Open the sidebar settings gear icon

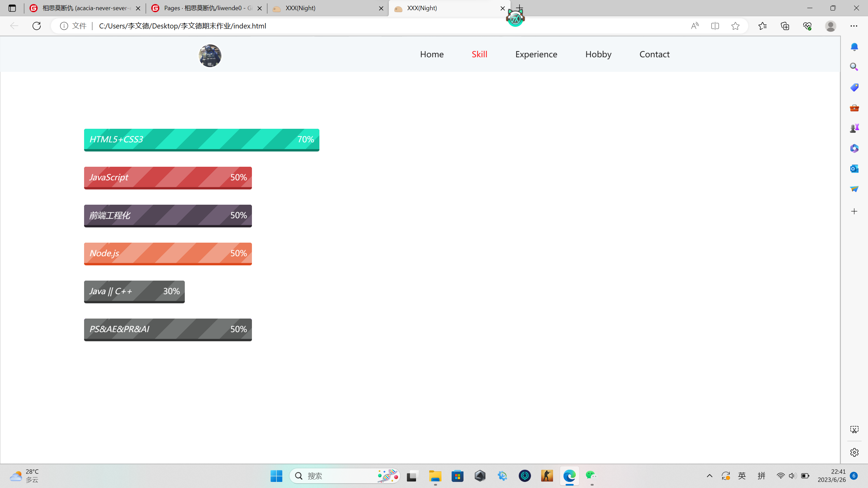coord(854,452)
